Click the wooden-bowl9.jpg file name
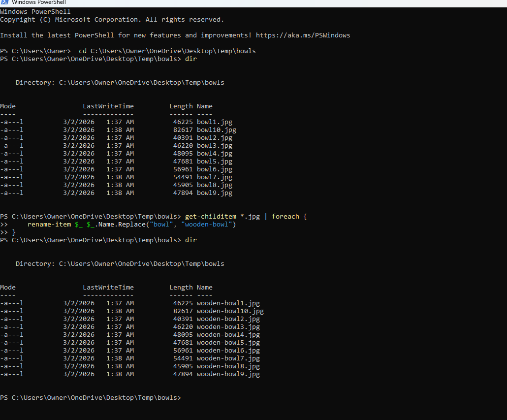The height and width of the screenshot is (420, 507). [228, 374]
